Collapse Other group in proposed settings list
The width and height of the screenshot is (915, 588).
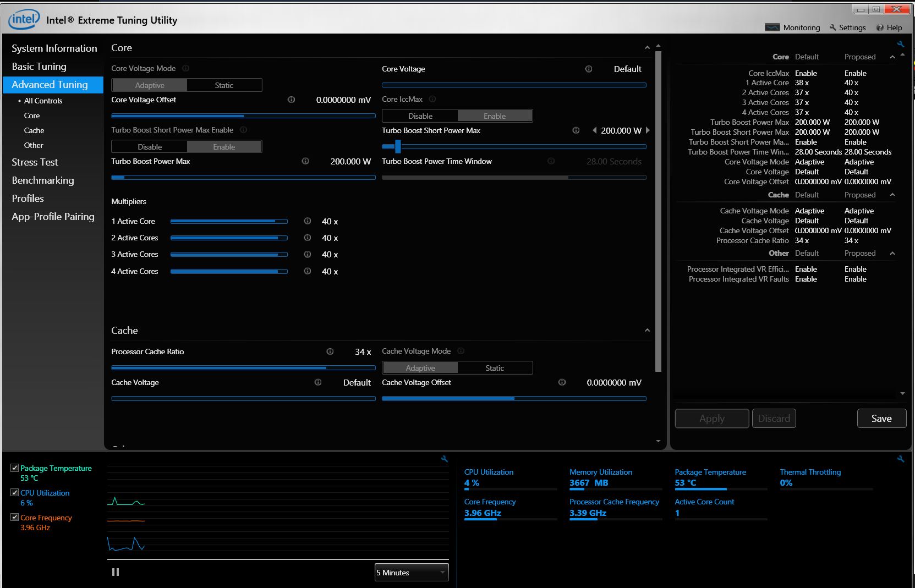click(x=892, y=253)
